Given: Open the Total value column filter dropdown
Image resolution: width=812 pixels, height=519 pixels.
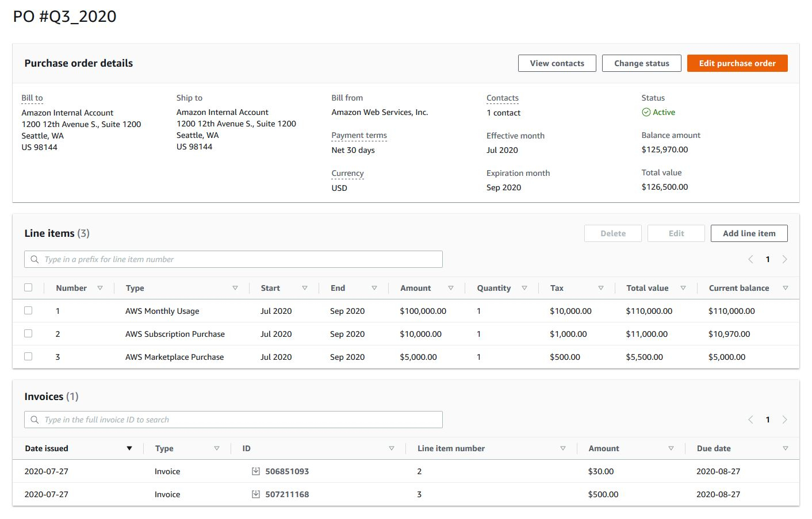Looking at the screenshot, I should pyautogui.click(x=683, y=287).
